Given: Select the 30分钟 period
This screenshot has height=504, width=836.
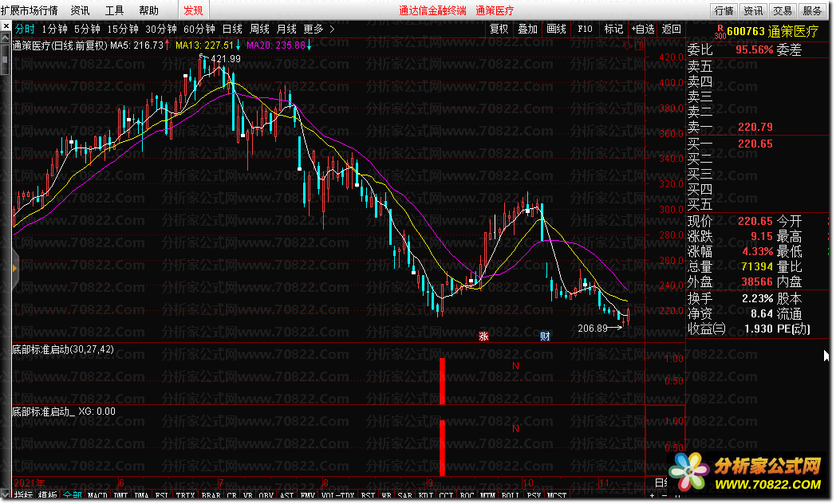Looking at the screenshot, I should click(x=161, y=29).
